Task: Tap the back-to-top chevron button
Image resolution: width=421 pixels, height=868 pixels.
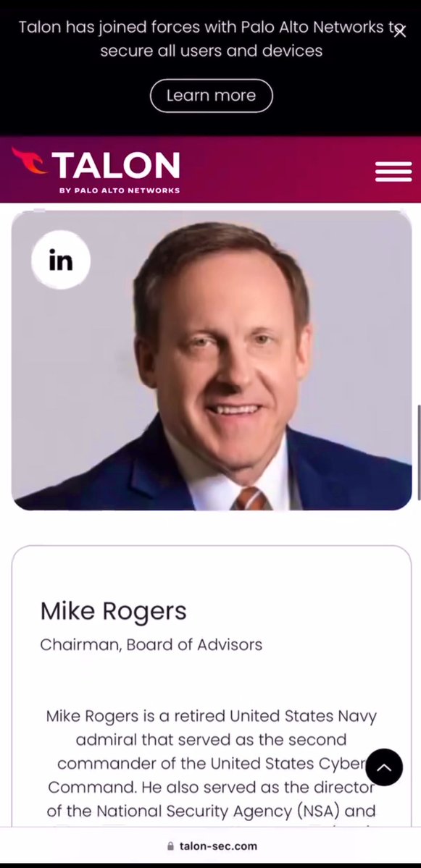Action: pyautogui.click(x=384, y=767)
